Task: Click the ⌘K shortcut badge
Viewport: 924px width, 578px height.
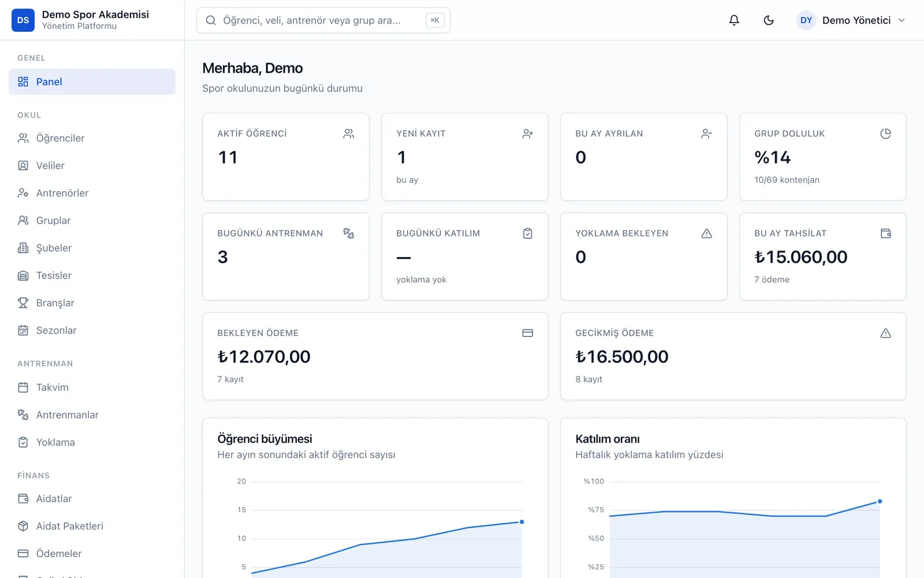Action: point(435,20)
